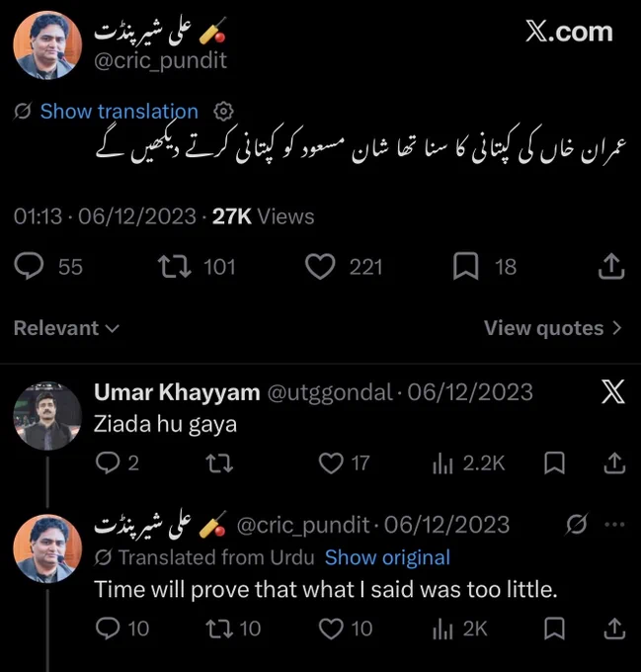
Task: Open Umar Khayyam's profile picture
Action: click(47, 416)
